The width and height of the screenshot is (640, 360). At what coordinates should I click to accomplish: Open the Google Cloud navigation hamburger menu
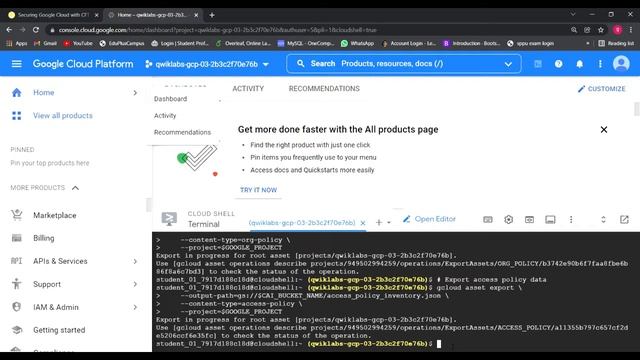(x=16, y=64)
